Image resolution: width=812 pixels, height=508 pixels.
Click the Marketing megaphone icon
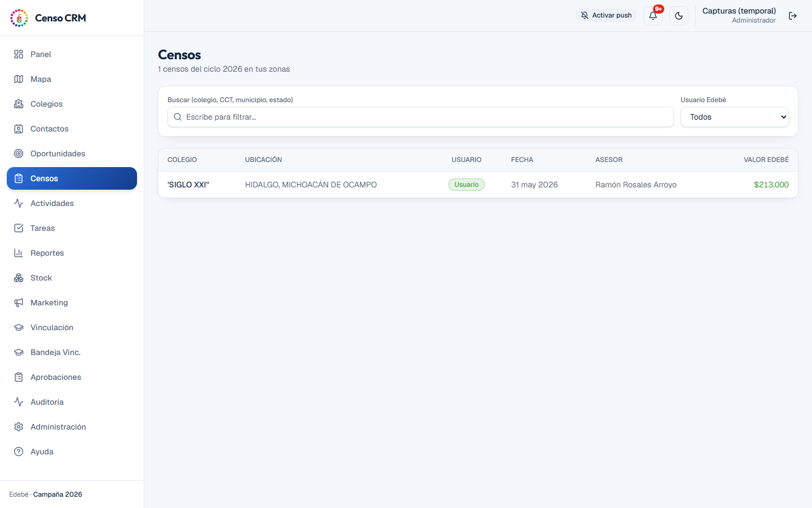[19, 303]
